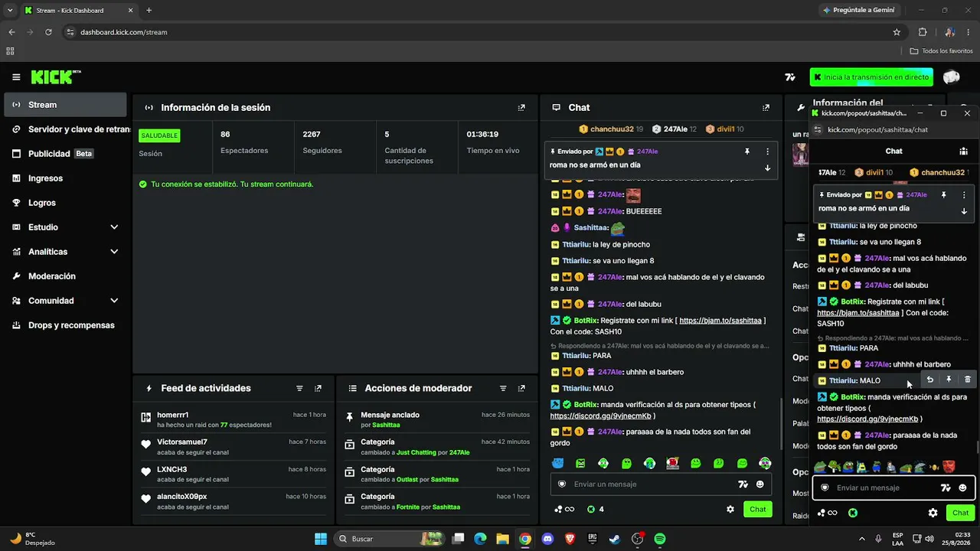Open pinned message options in dashboard chat

767,152
